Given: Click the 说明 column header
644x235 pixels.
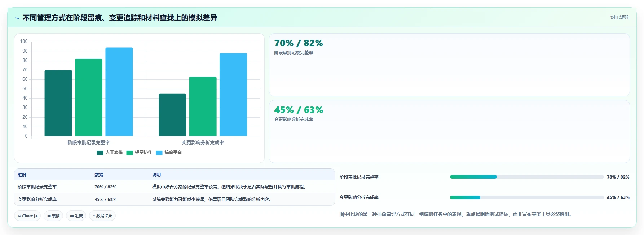Looking at the screenshot, I should [156, 175].
